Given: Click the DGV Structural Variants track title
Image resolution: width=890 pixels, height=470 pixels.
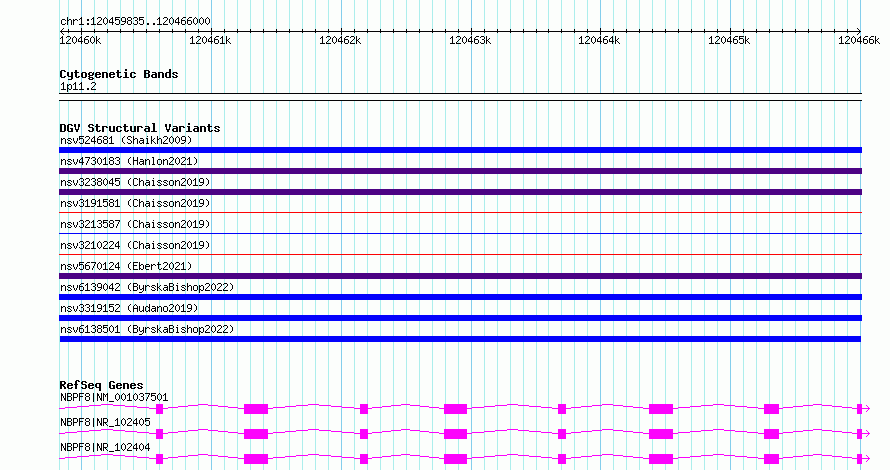Looking at the screenshot, I should pyautogui.click(x=140, y=128).
